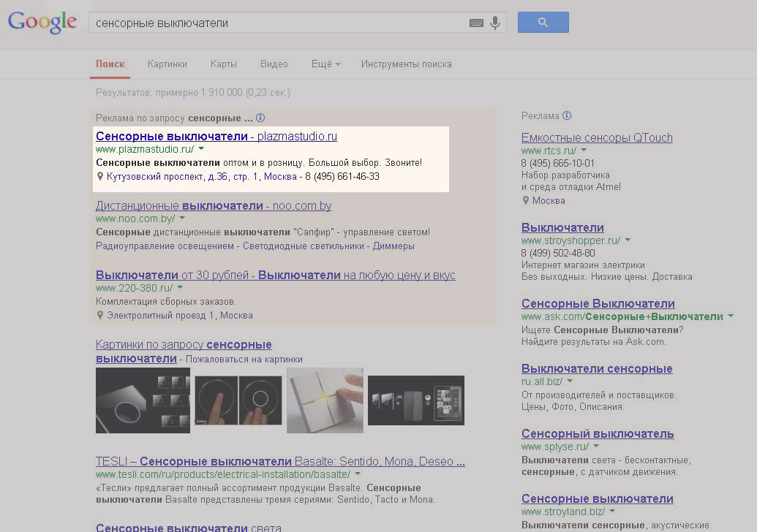Open fourth thumbnail with dark switch panels
Image resolution: width=757 pixels, height=532 pixels.
point(416,400)
